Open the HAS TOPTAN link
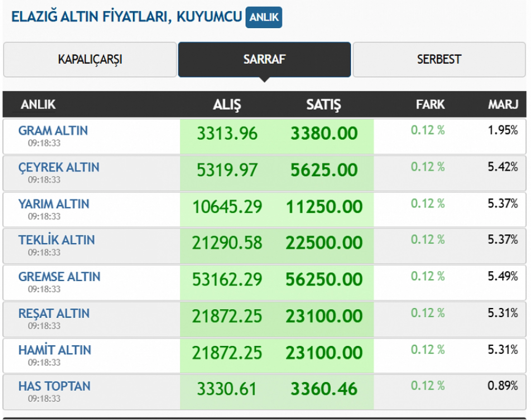This screenshot has height=420, width=531. coord(54,386)
